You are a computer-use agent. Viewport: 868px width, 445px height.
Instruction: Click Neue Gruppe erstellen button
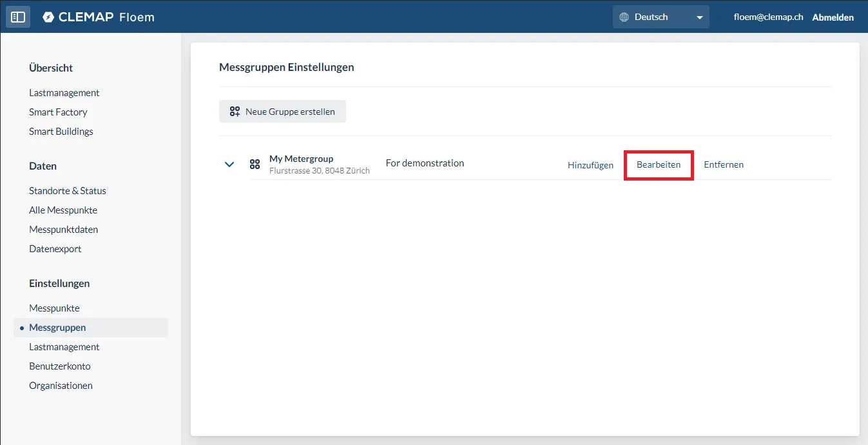tap(282, 112)
